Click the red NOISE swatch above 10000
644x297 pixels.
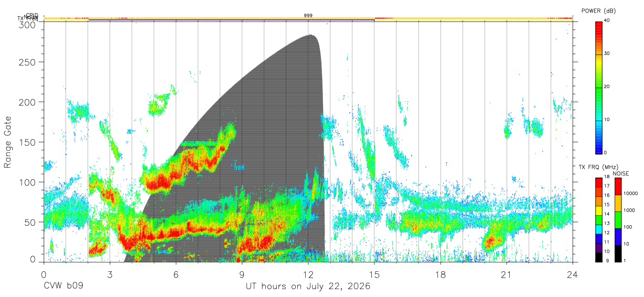[x=618, y=186]
